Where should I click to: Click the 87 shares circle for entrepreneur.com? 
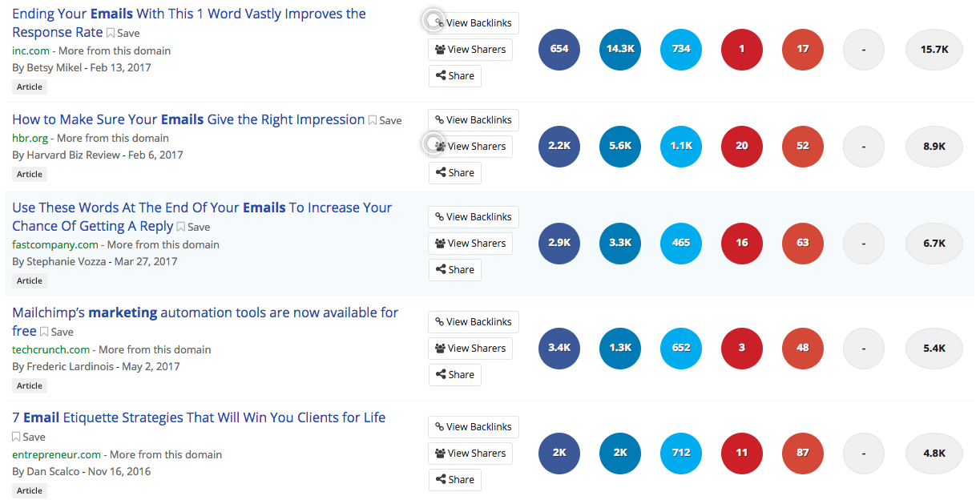tap(803, 453)
